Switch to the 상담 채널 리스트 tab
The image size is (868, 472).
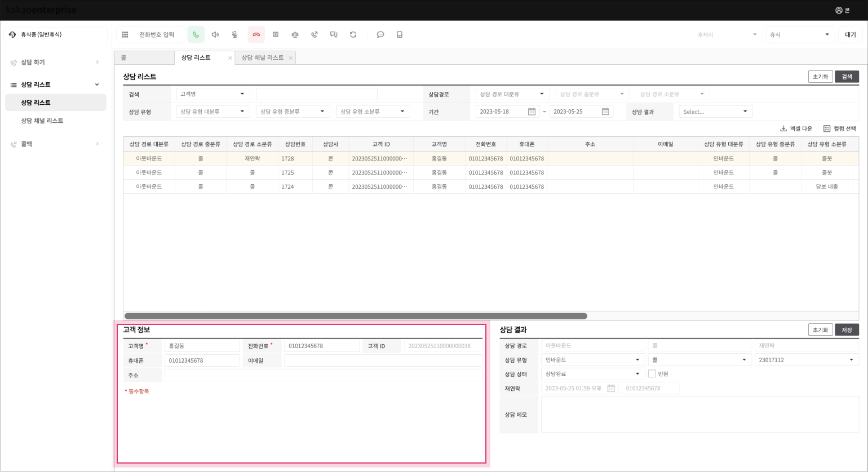(x=263, y=57)
